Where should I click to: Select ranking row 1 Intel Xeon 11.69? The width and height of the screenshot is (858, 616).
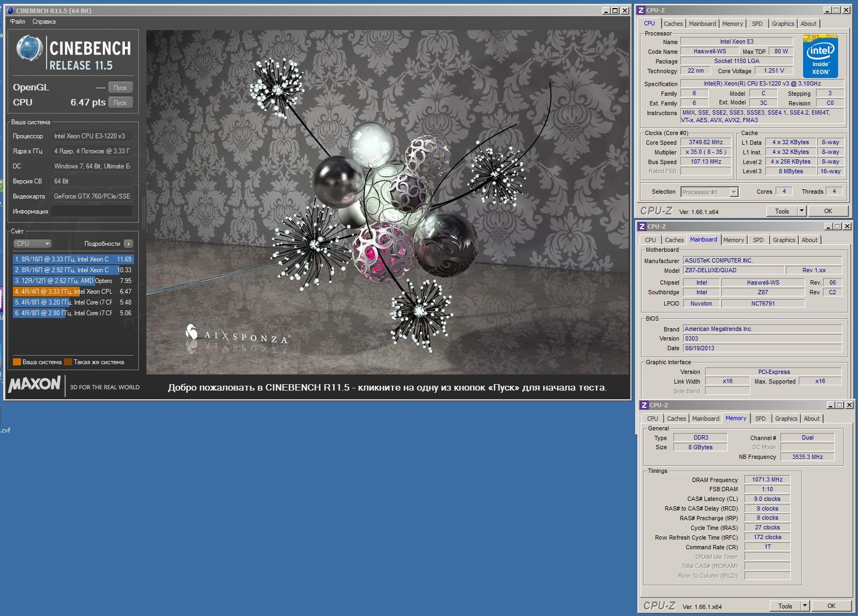tap(73, 259)
